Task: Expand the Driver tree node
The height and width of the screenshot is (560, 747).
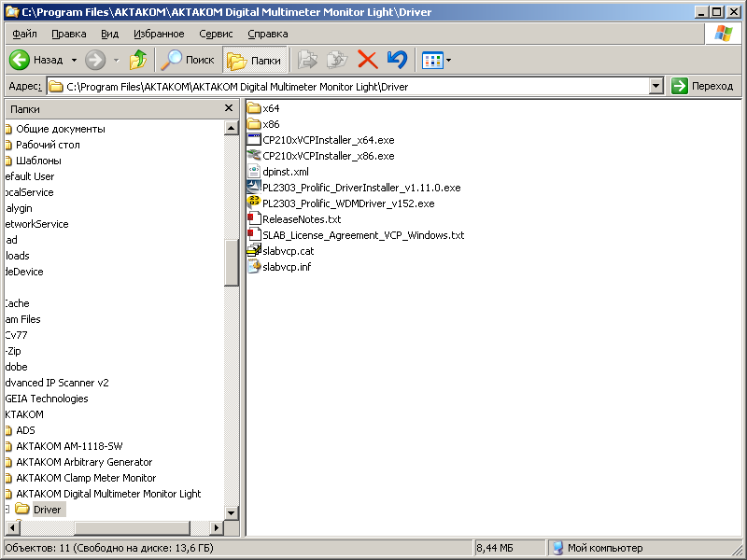Action: click(x=7, y=510)
